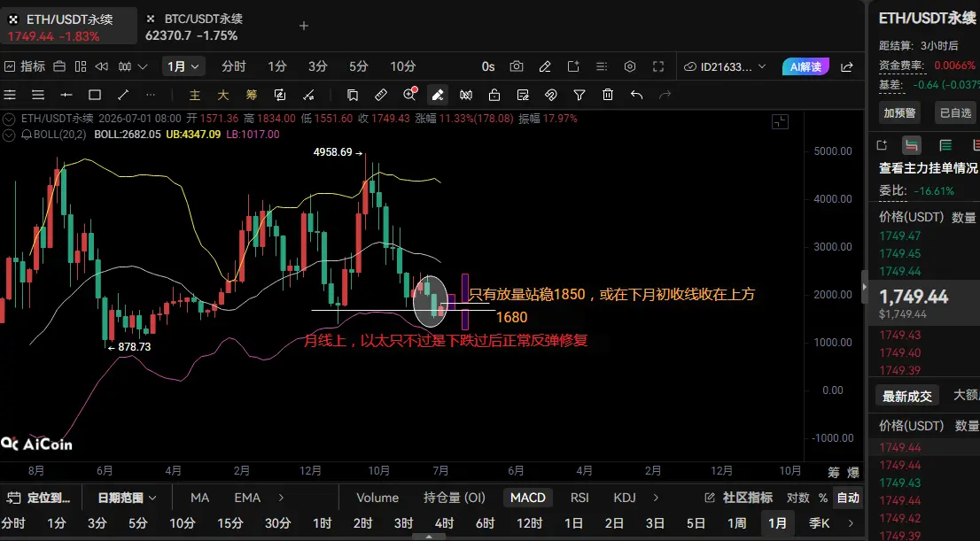The height and width of the screenshot is (541, 980).
Task: Select the rectangle drawing tool
Action: [x=95, y=95]
